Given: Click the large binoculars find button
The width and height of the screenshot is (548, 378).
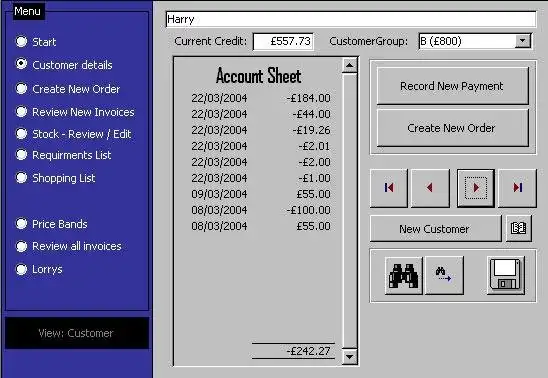Looking at the screenshot, I should point(404,276).
